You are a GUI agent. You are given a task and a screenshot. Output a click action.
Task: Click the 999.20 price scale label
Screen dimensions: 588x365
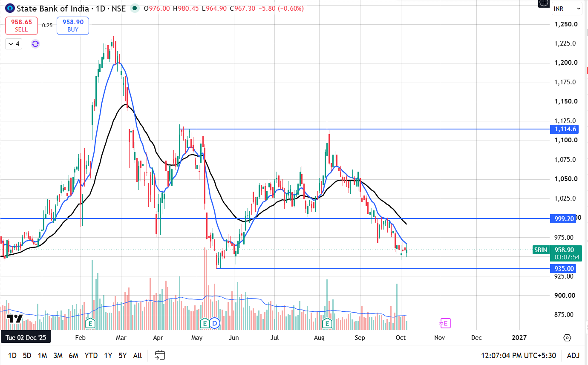tap(563, 218)
